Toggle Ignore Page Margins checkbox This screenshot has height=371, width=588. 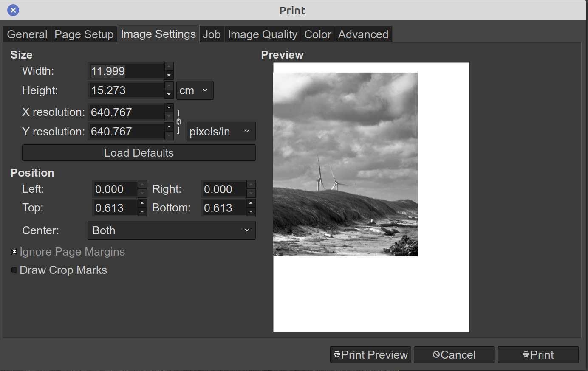[x=14, y=252]
